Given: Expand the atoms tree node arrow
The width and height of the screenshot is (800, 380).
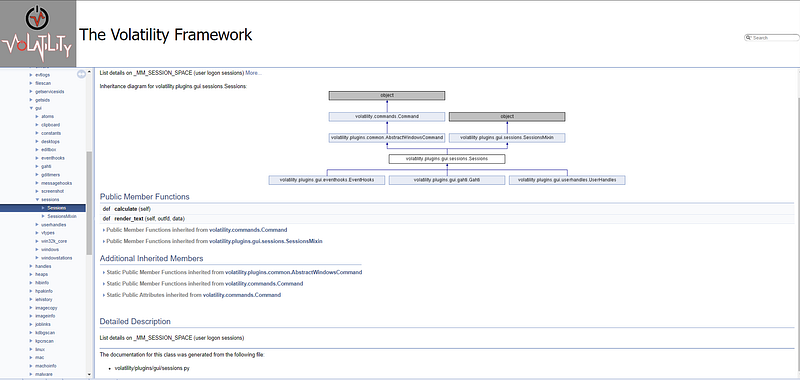Looking at the screenshot, I should (x=37, y=116).
